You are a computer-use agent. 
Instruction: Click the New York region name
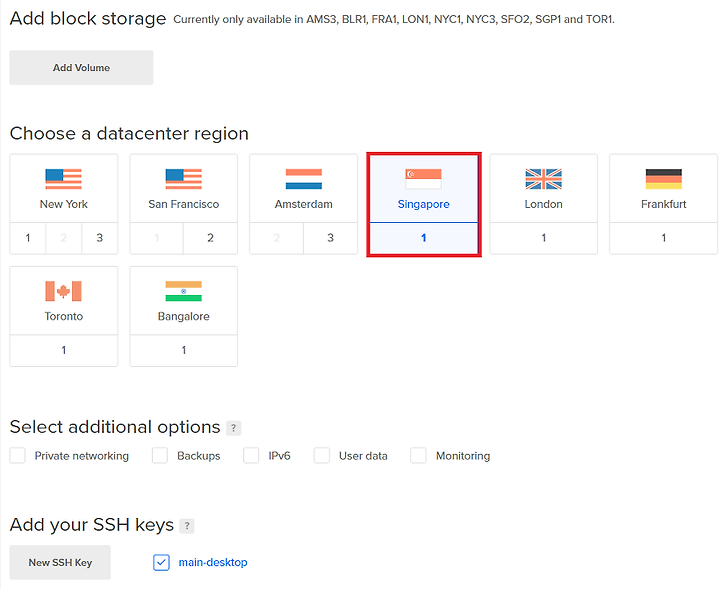point(64,204)
